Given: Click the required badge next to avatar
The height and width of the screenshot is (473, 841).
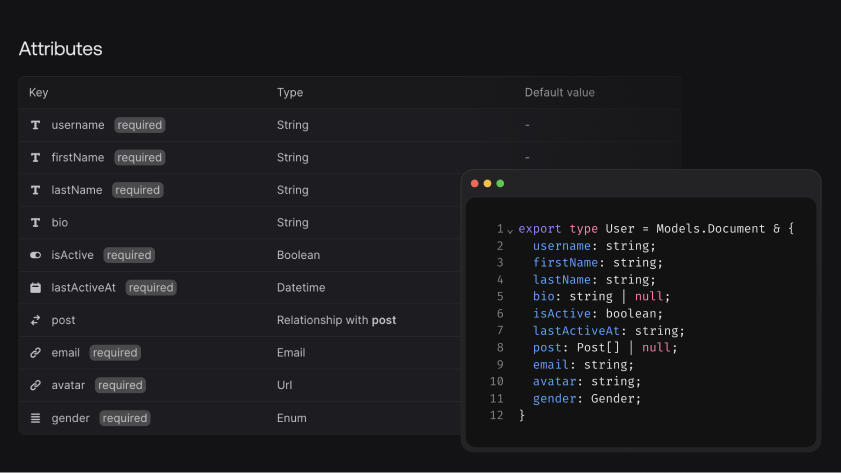Looking at the screenshot, I should (x=120, y=385).
